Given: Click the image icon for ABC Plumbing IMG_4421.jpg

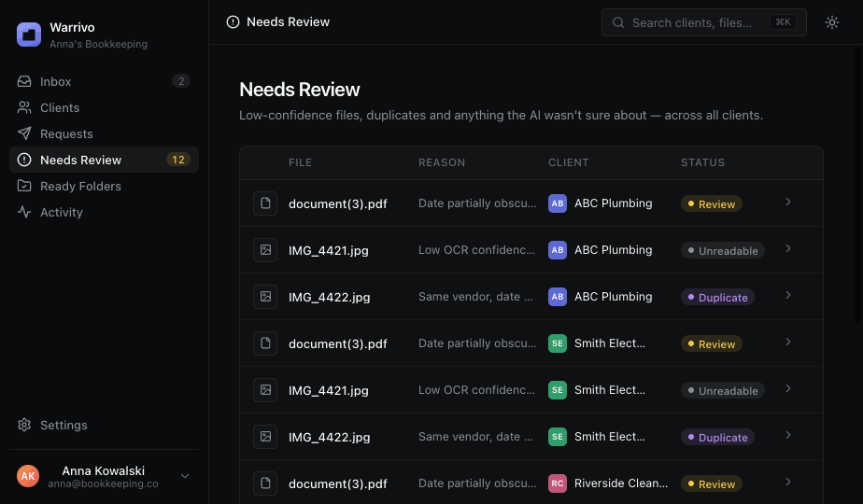Looking at the screenshot, I should [x=265, y=250].
